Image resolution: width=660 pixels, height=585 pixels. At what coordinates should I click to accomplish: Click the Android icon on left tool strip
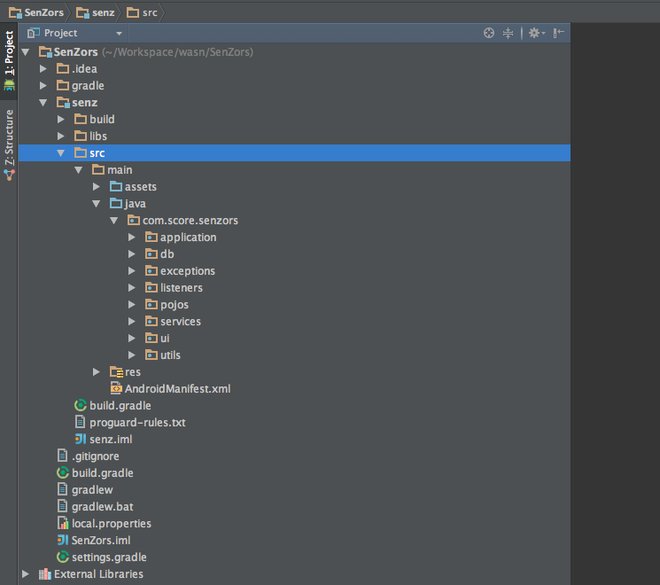9,85
